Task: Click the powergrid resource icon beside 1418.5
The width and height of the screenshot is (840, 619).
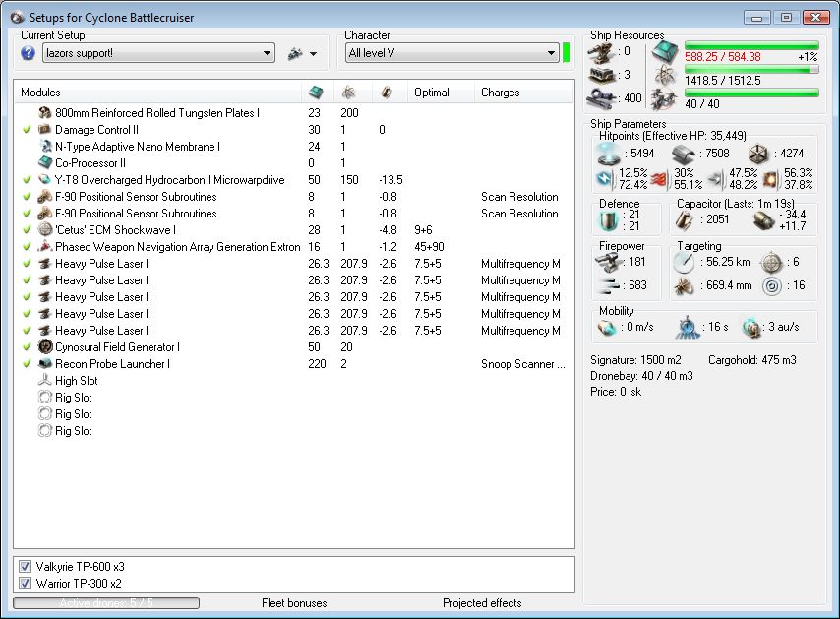Action: [x=665, y=76]
